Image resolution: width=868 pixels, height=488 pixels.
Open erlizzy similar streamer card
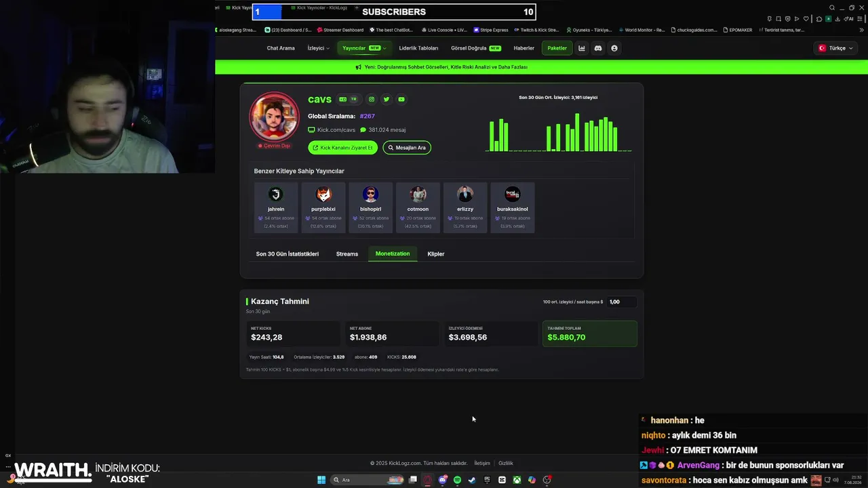point(465,207)
